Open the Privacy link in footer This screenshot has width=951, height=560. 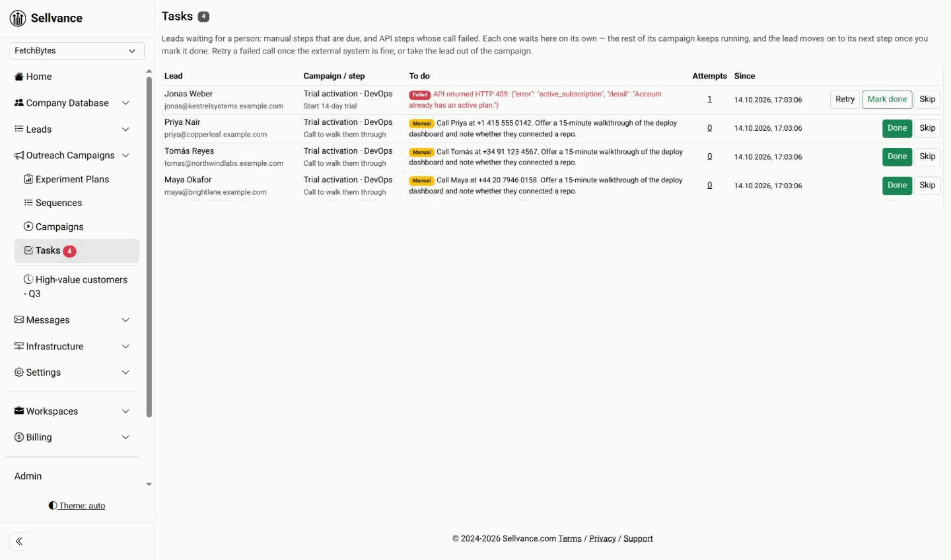[602, 539]
